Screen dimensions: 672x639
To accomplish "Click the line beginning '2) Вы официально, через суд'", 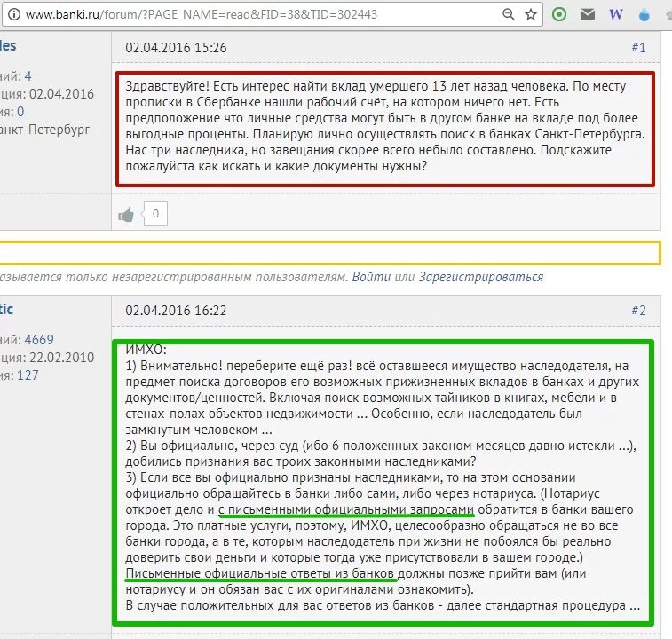I will pyautogui.click(x=381, y=446).
